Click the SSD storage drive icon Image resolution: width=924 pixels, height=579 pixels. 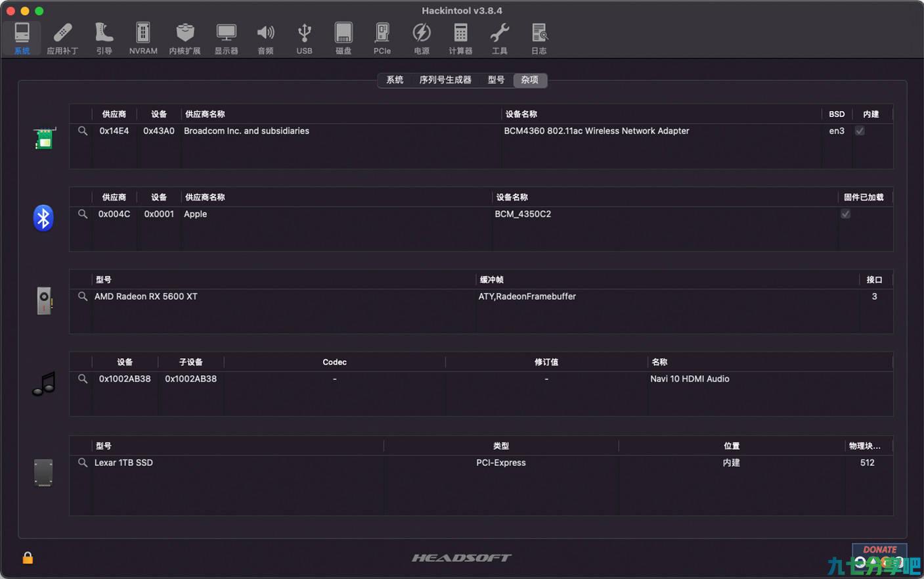(x=43, y=473)
